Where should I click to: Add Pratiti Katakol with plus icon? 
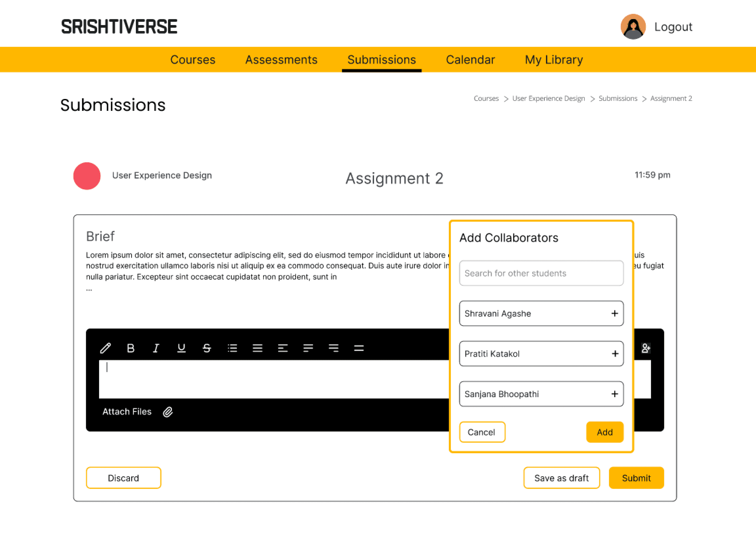615,354
